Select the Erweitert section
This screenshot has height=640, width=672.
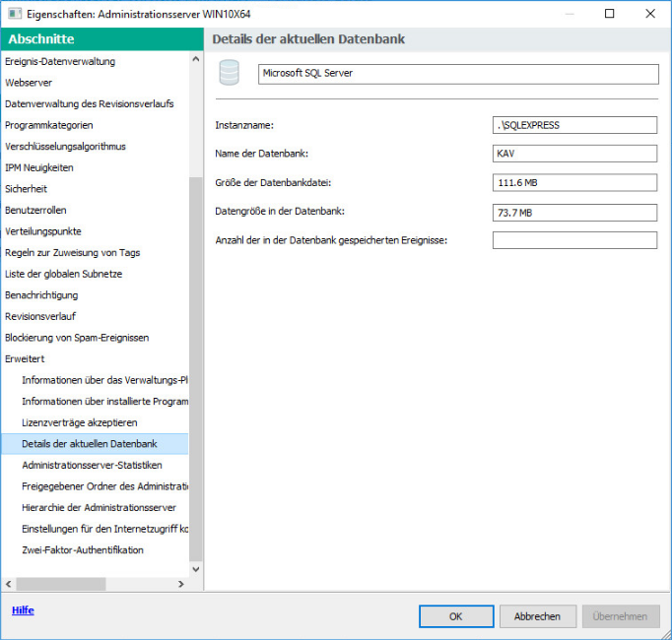25,358
